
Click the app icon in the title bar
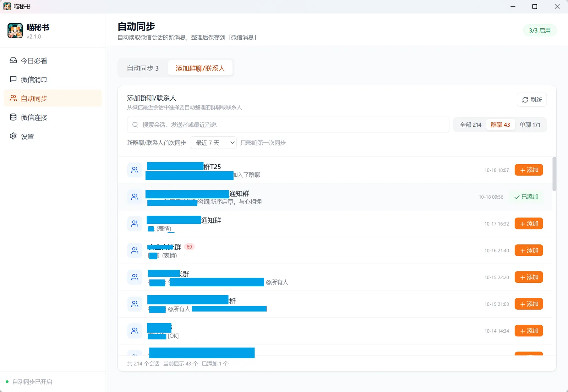[x=7, y=6]
